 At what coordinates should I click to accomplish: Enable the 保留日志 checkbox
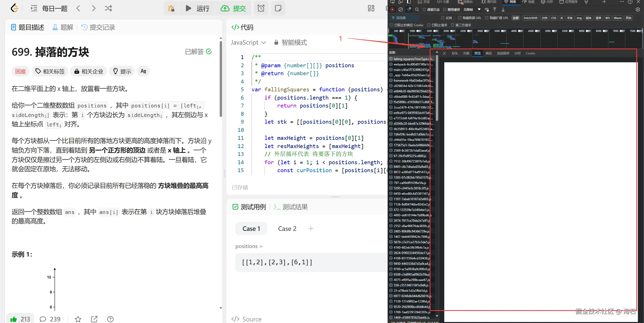coord(424,10)
